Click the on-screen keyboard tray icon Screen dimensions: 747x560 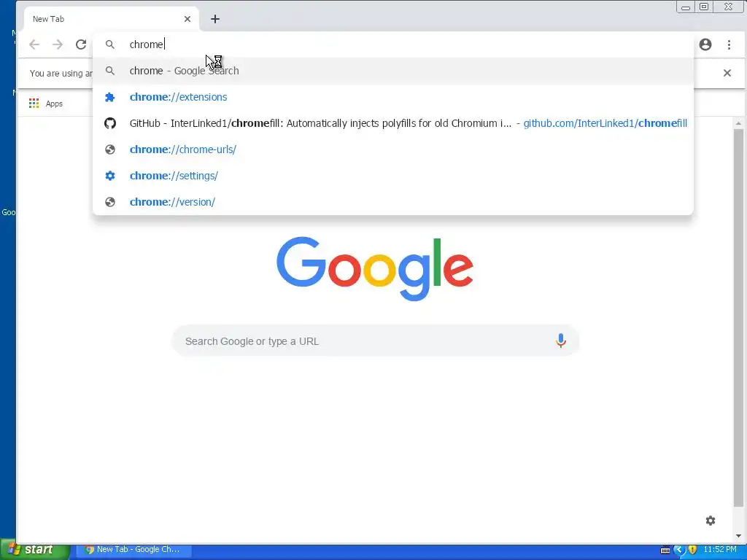coord(665,550)
